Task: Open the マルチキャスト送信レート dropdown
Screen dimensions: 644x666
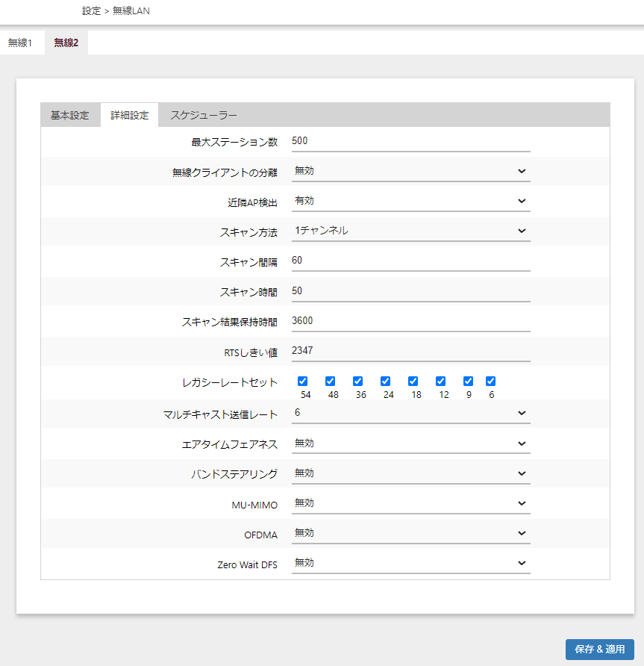Action: click(x=411, y=414)
